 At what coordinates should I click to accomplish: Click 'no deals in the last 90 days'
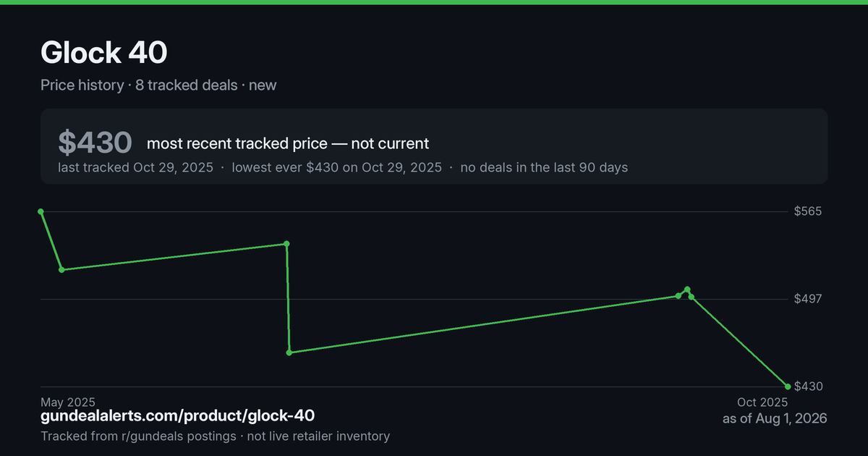pyautogui.click(x=544, y=167)
